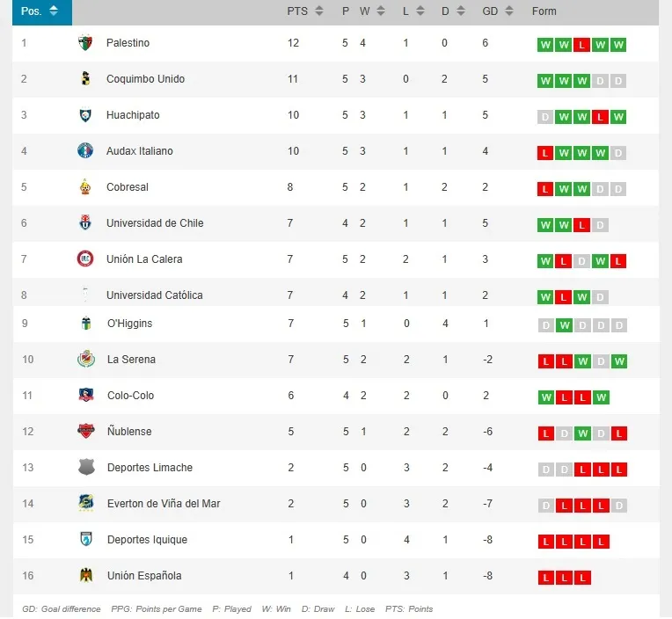Image resolution: width=672 pixels, height=619 pixels.
Task: Click the Coquimbo Unido team logo
Action: [x=85, y=79]
